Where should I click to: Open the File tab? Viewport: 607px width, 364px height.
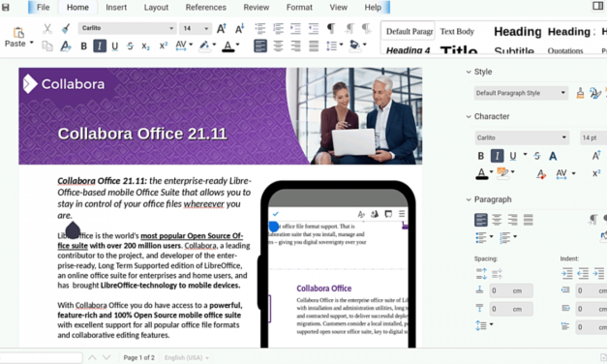tap(43, 8)
